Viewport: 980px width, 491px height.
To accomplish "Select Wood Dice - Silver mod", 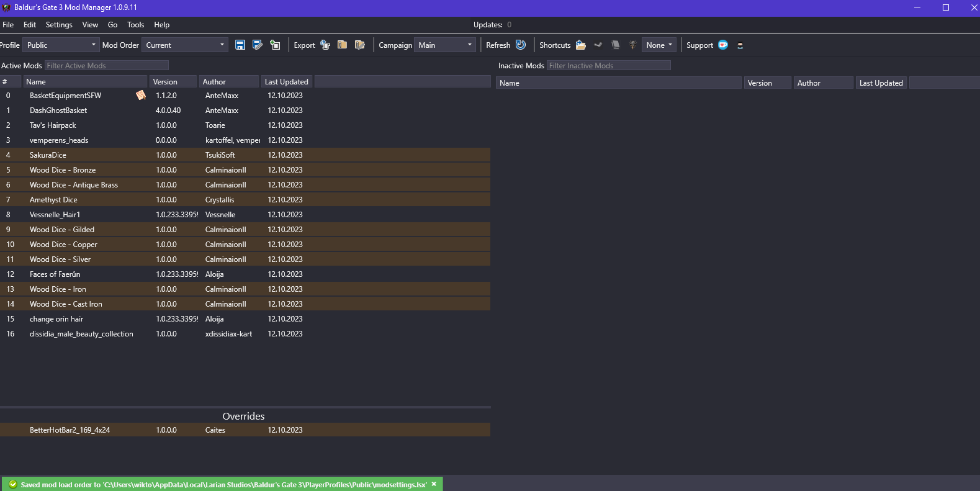I will tap(245, 259).
